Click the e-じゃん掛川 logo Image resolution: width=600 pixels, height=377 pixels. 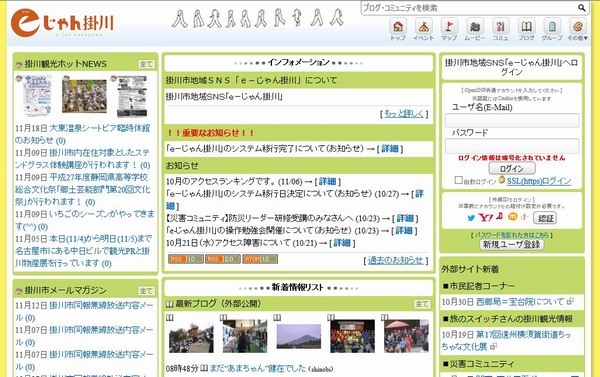coord(62,23)
